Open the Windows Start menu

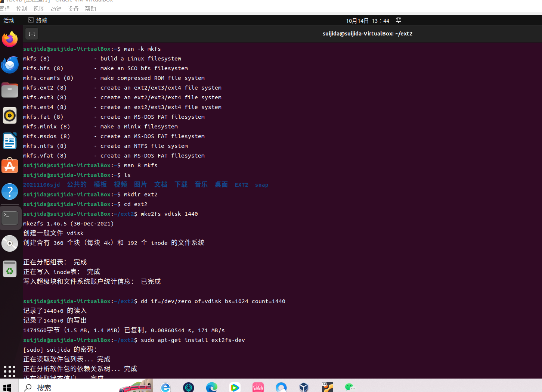coord(7,388)
